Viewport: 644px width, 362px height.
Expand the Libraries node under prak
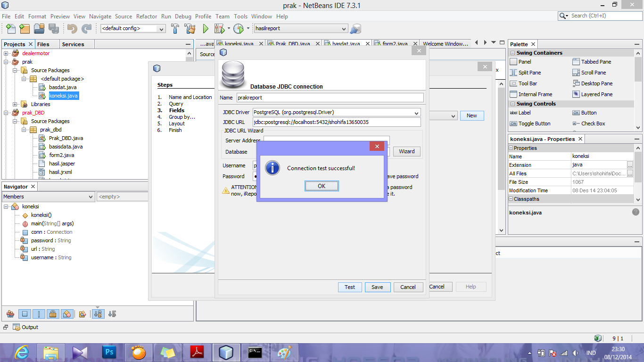click(15, 104)
